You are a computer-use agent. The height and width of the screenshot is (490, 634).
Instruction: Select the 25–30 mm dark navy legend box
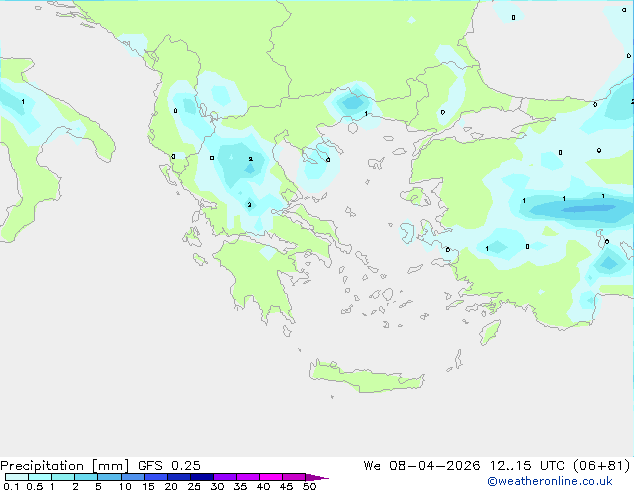(x=201, y=477)
